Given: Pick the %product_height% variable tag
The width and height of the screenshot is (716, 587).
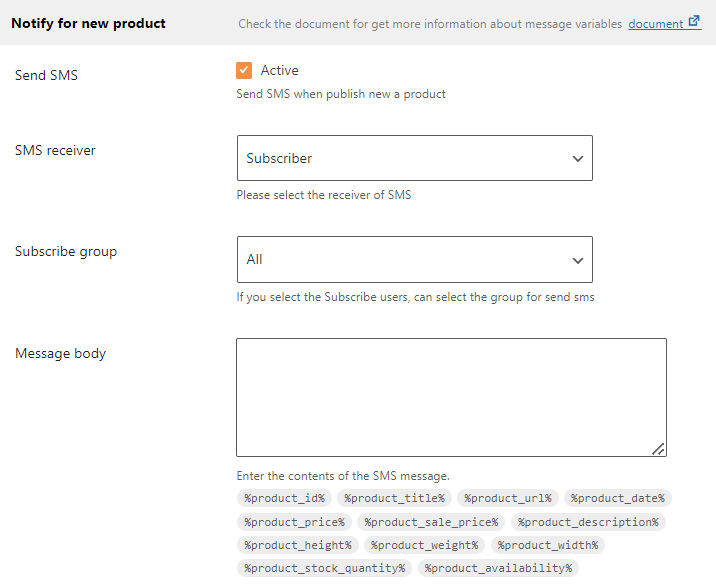Looking at the screenshot, I should coord(298,545).
